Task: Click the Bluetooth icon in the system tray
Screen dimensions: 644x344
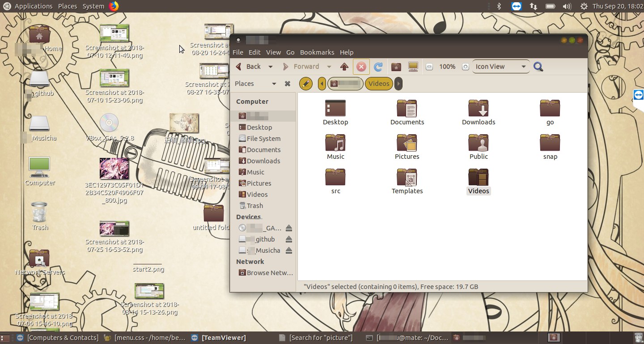Action: [x=500, y=6]
